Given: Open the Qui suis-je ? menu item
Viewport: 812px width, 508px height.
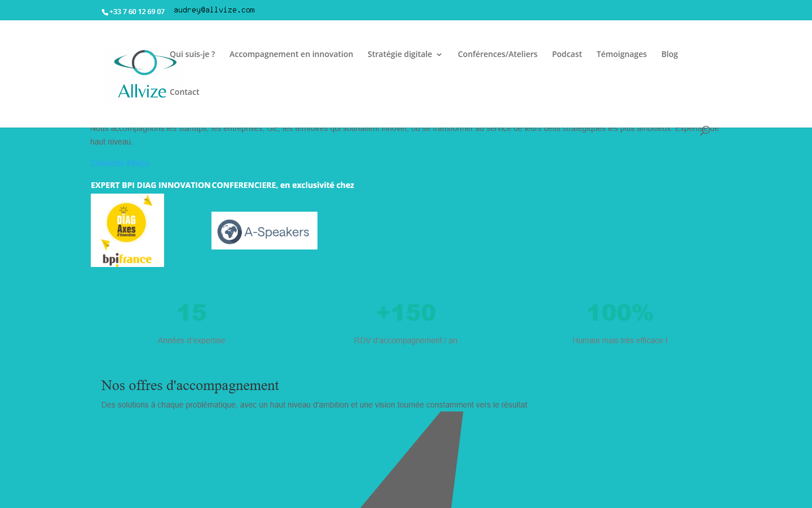Looking at the screenshot, I should tap(192, 54).
